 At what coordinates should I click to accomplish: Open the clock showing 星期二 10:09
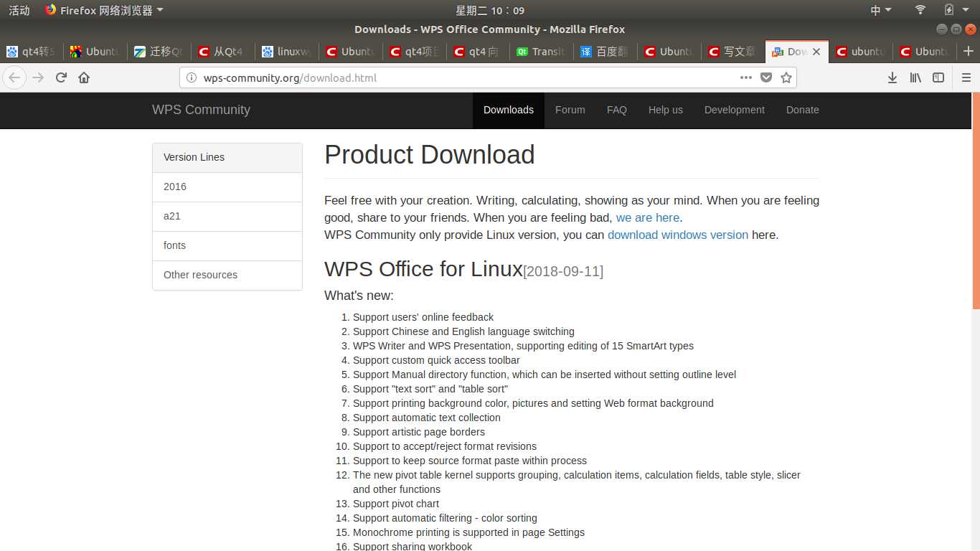[x=490, y=10]
